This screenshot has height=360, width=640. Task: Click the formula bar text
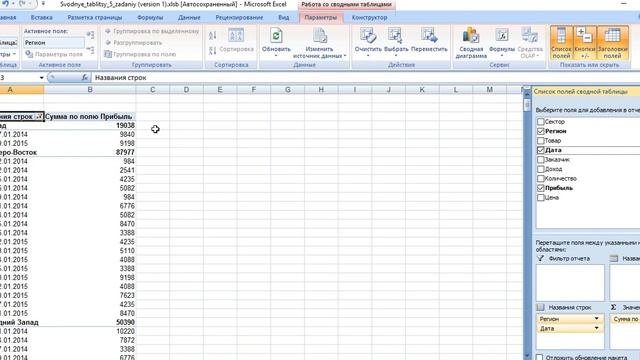pyautogui.click(x=120, y=78)
